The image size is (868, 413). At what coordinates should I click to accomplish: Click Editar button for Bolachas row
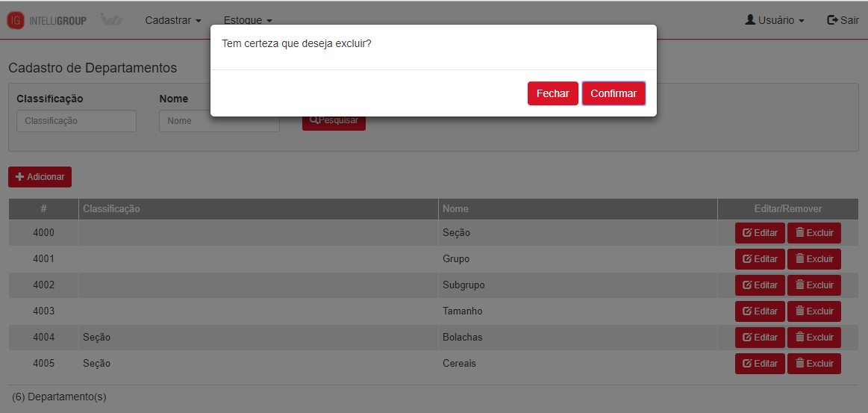coord(760,338)
